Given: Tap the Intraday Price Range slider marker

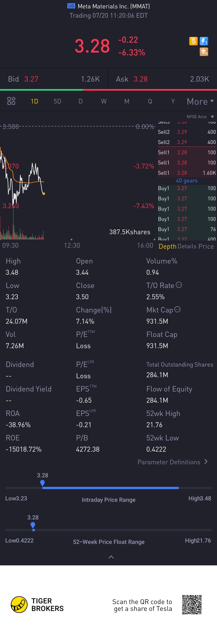Looking at the screenshot, I should pyautogui.click(x=42, y=483).
